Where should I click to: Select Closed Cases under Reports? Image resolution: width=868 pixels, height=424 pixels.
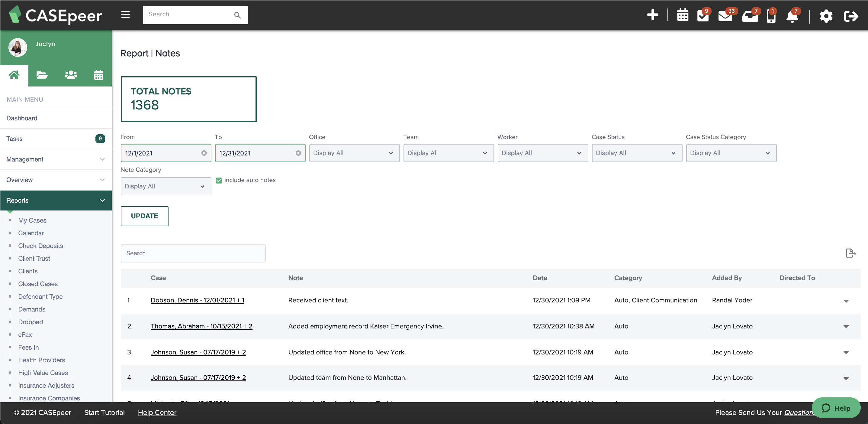point(37,284)
